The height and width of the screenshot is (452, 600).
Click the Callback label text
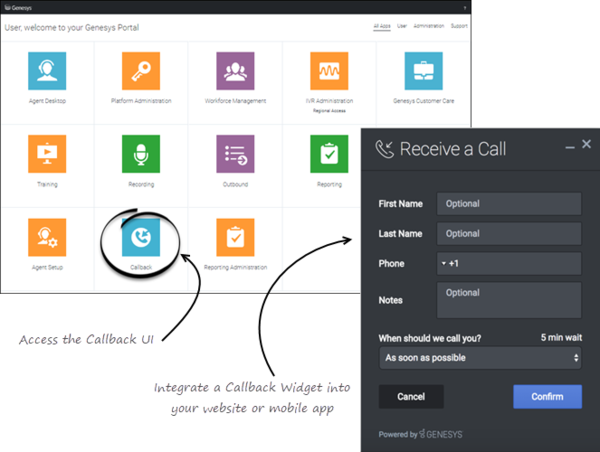pos(141,267)
